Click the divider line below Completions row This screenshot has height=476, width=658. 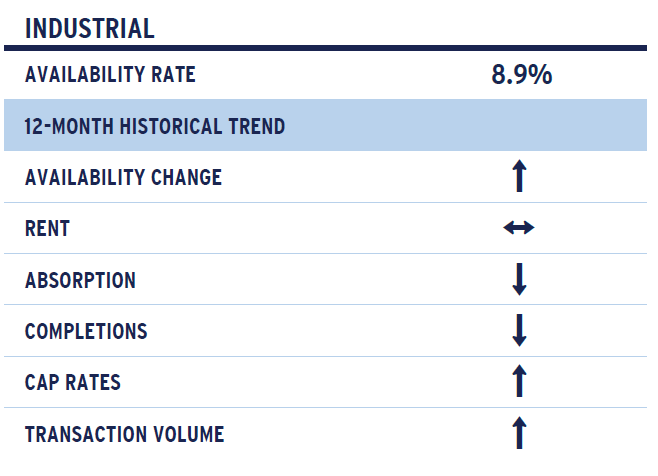tap(326, 356)
